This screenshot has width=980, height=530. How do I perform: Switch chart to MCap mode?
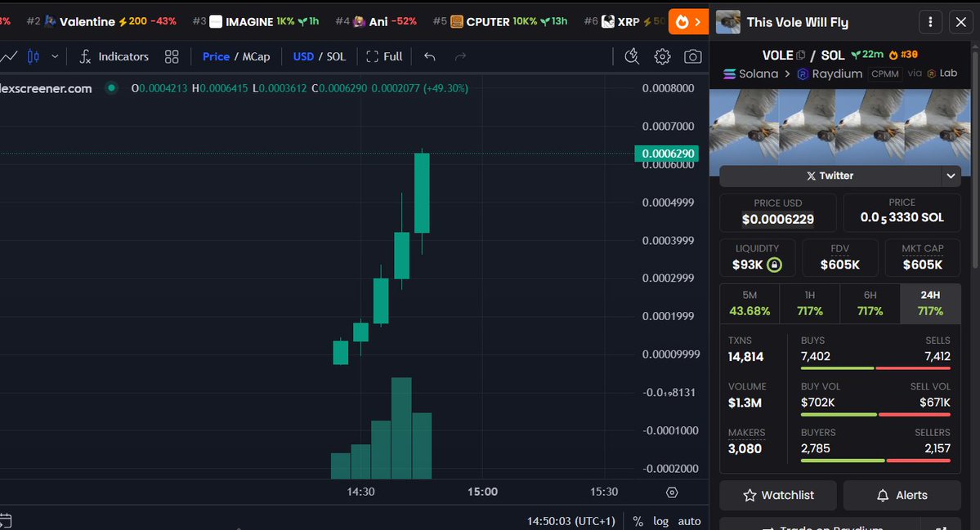(x=257, y=57)
